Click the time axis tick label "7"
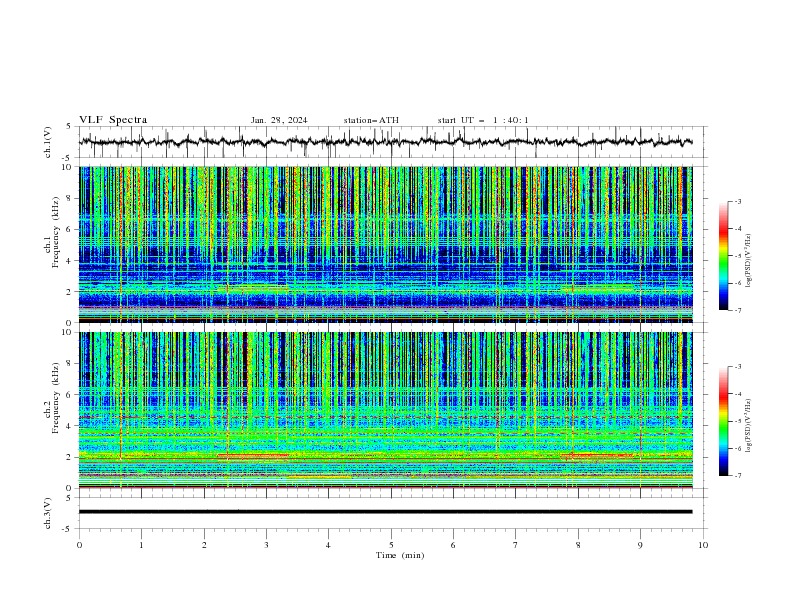 (x=516, y=545)
